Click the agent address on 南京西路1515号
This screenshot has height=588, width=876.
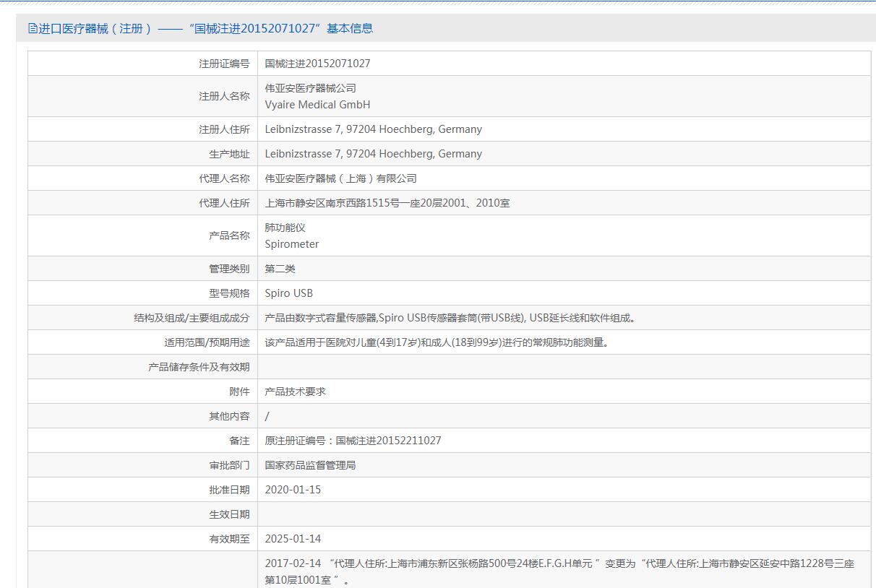[x=387, y=203]
